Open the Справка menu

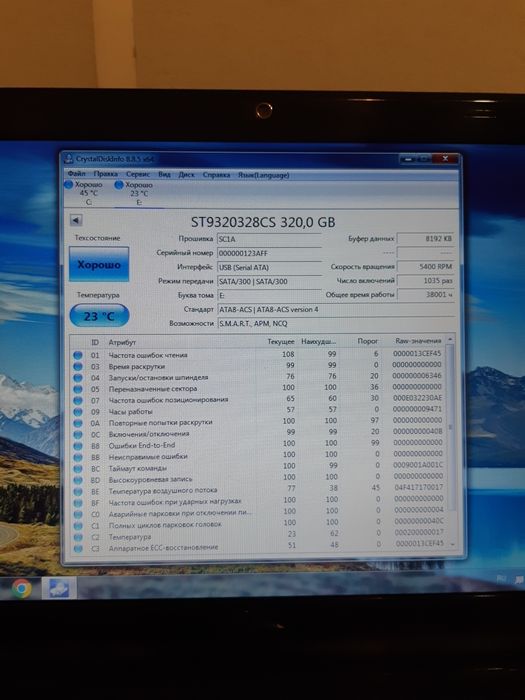(216, 175)
